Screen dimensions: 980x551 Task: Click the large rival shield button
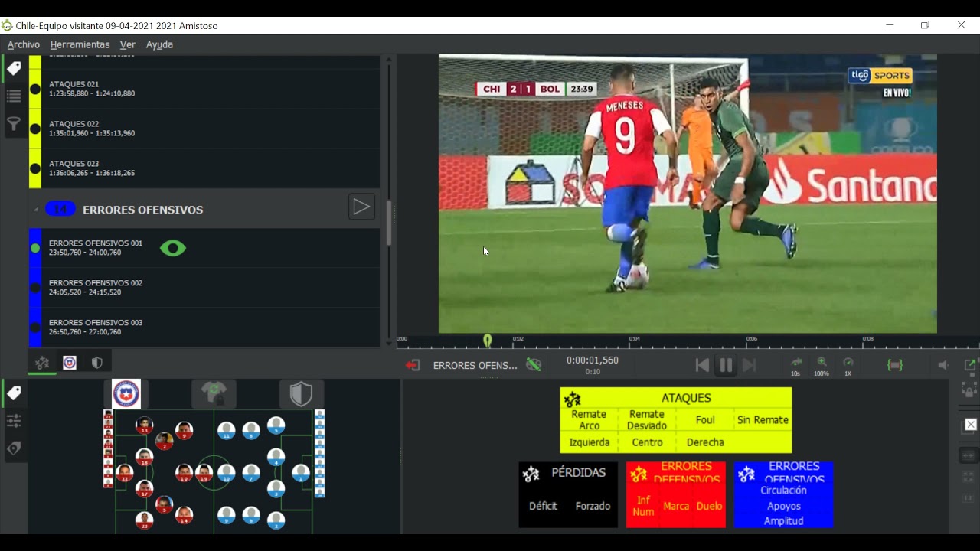[x=301, y=394]
